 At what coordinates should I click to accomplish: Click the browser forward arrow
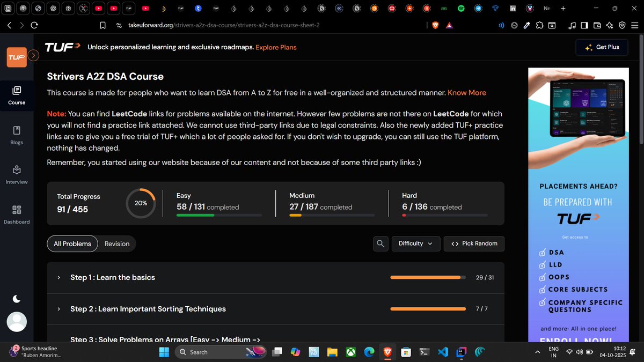point(21,25)
